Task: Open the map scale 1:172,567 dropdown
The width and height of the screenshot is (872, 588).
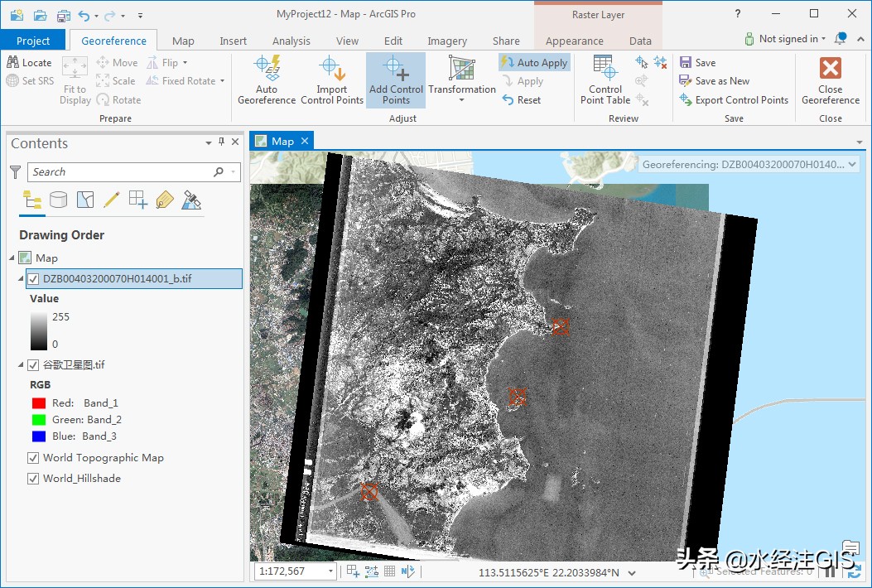Action: pos(330,571)
